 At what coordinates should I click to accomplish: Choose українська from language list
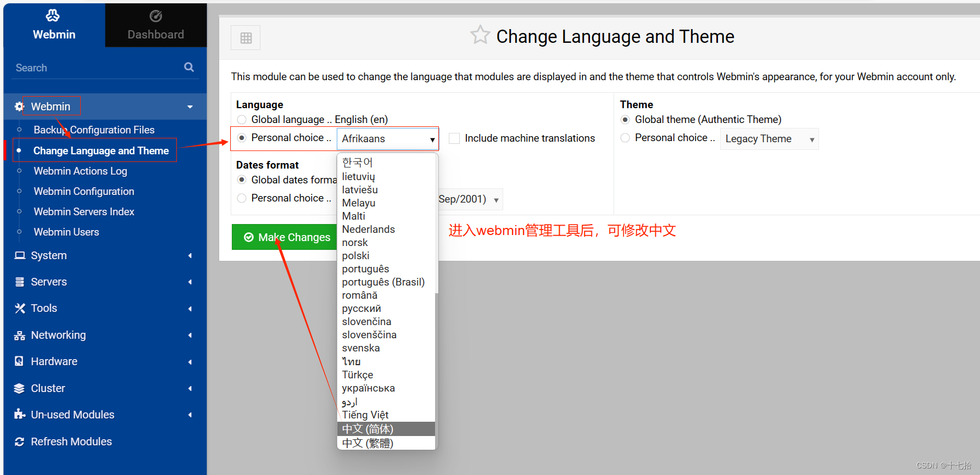386,388
